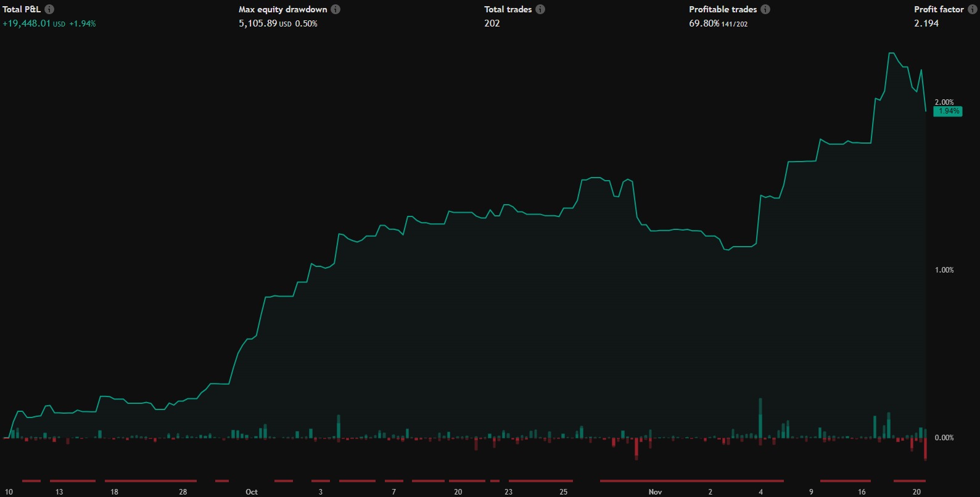980x497 pixels.
Task: Select the Nov label on the time axis
Action: [x=655, y=491]
